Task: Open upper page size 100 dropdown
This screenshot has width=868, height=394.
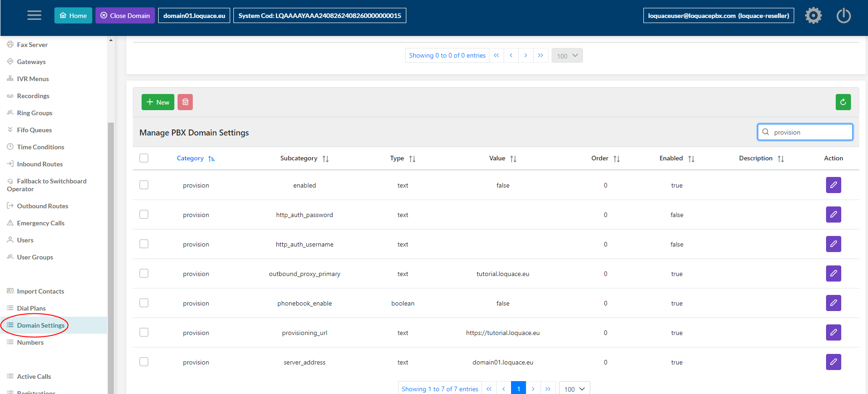Action: tap(567, 56)
